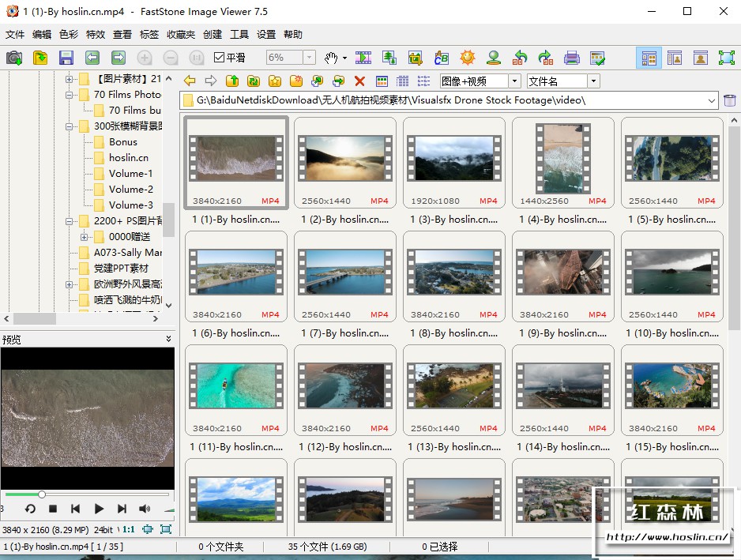Empty the recycle bin icon beside path

729,100
